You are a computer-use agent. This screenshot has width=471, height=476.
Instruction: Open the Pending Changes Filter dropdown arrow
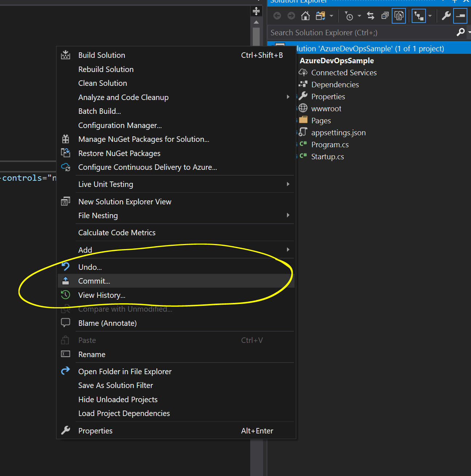(x=359, y=16)
